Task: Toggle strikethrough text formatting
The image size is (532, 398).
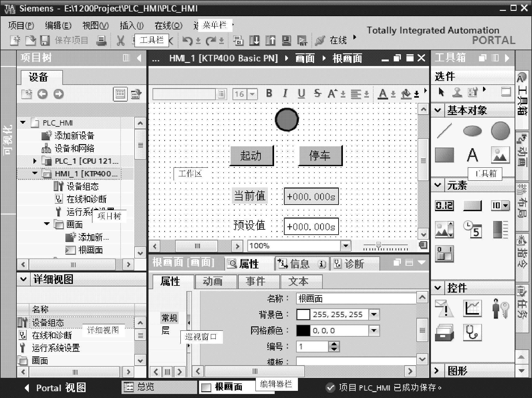Action: (317, 93)
